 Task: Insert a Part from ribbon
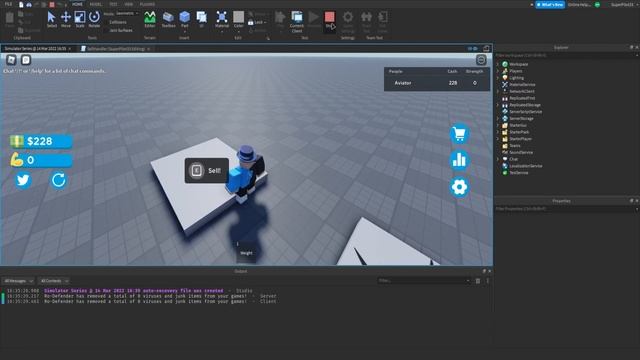pos(184,20)
